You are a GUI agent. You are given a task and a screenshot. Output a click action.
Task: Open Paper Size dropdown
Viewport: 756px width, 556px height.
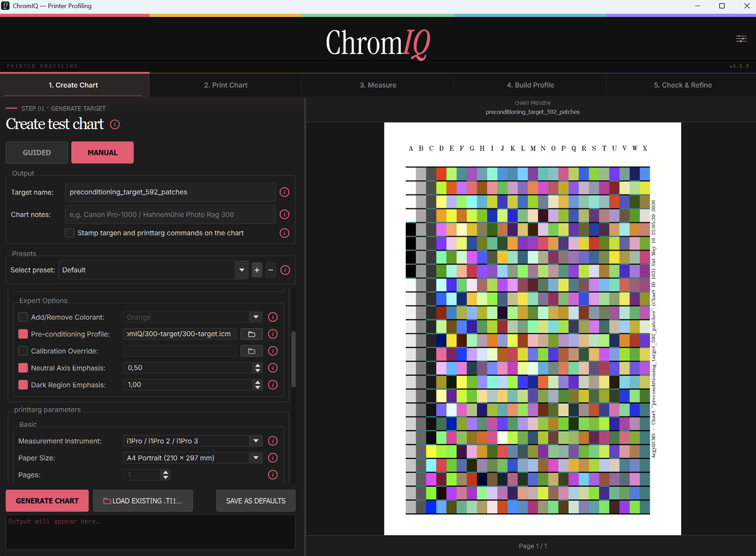(192, 458)
